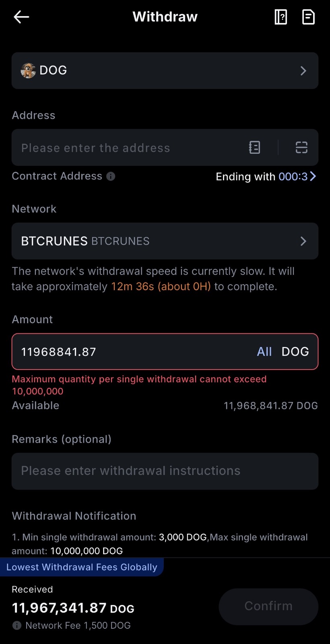Open the address book icon
The image size is (330, 644).
click(x=254, y=148)
